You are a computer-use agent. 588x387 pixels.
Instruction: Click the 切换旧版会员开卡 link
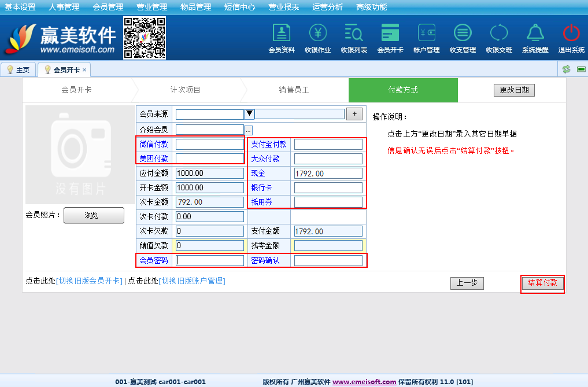coord(88,281)
